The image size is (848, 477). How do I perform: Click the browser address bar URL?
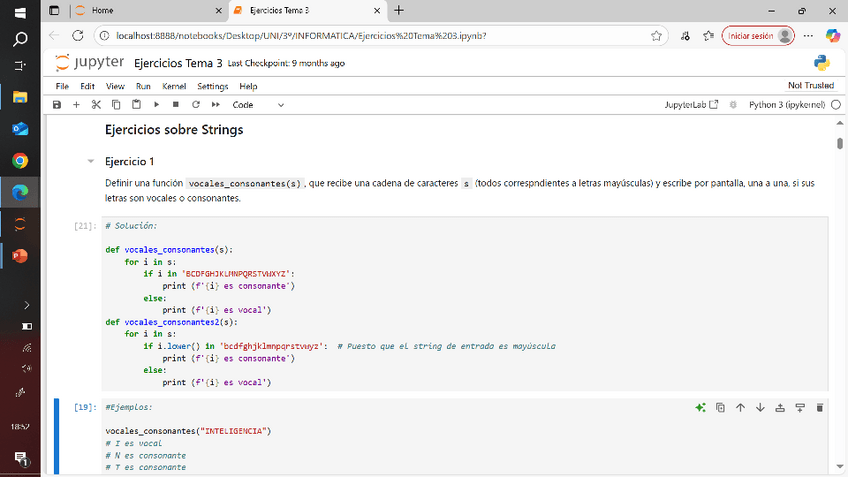(x=300, y=36)
